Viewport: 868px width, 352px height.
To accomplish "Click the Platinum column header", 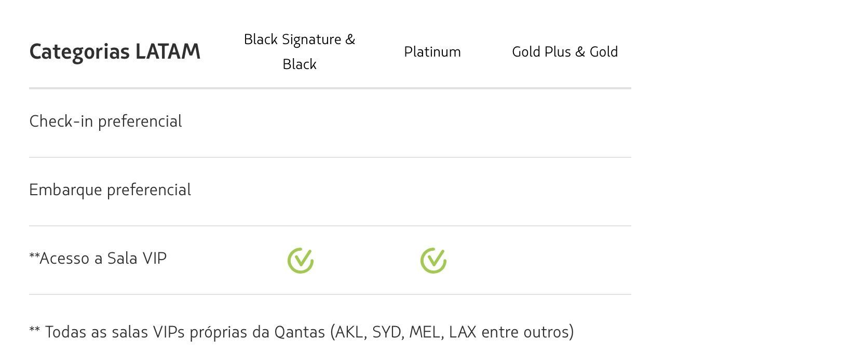I will 432,51.
